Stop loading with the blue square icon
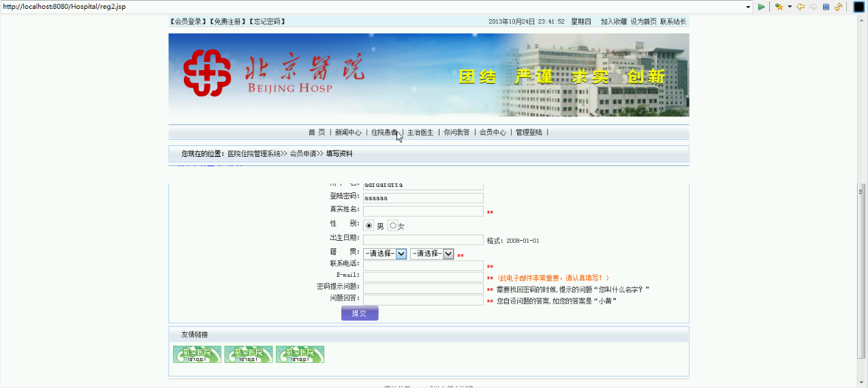This screenshot has width=868, height=388. click(826, 7)
